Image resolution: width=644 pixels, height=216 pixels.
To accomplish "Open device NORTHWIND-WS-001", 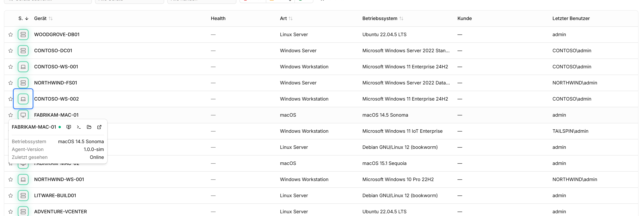I will [x=59, y=179].
